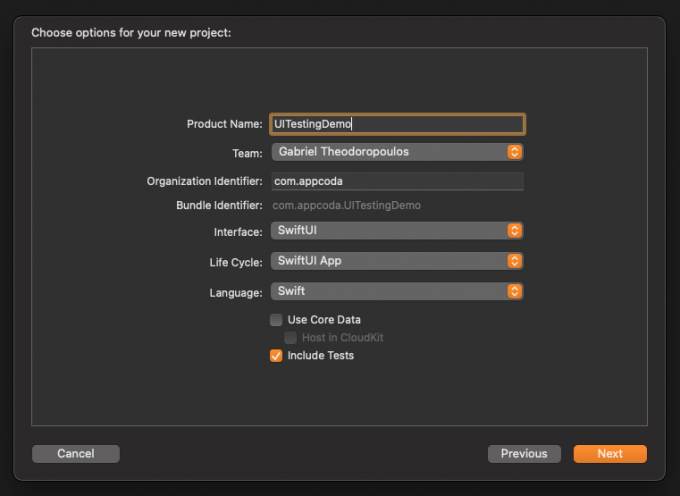Click the Organization Identifier label
Viewport: 680px width, 496px height.
204,181
